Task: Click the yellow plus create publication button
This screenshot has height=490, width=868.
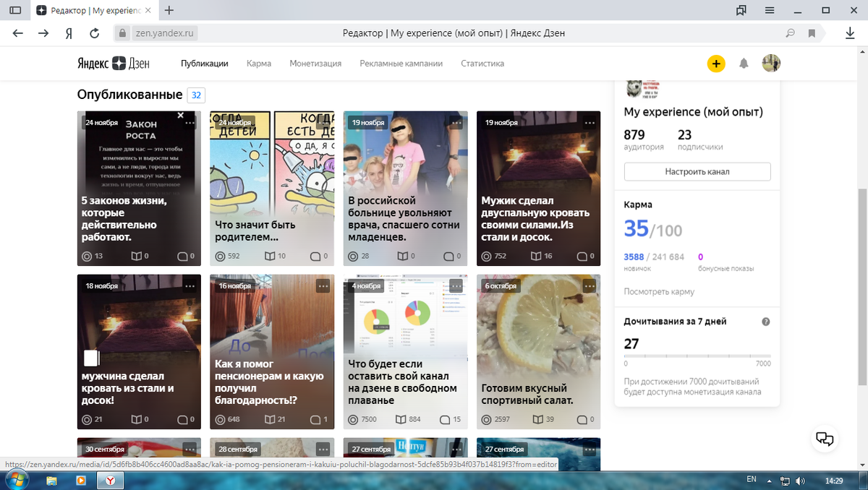Action: pos(715,64)
